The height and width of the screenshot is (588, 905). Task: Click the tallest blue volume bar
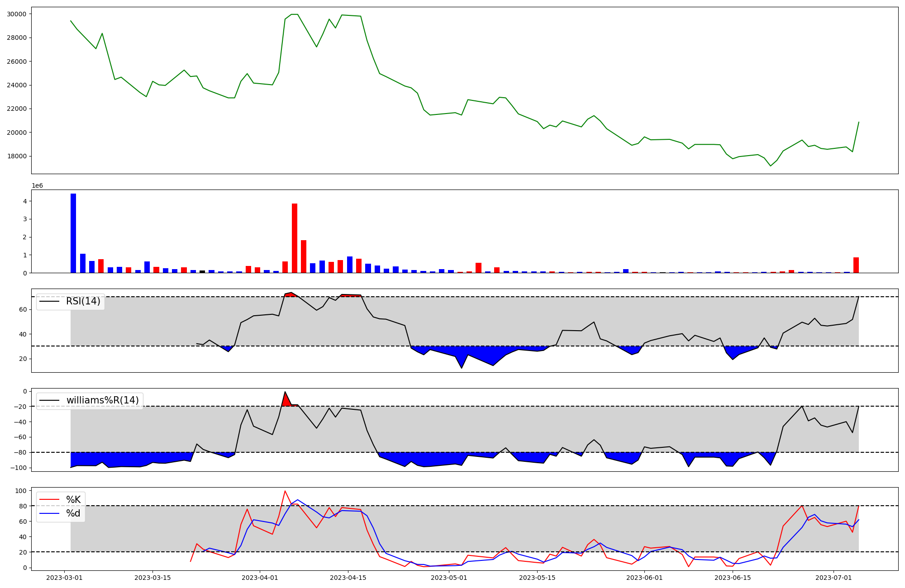tap(73, 233)
